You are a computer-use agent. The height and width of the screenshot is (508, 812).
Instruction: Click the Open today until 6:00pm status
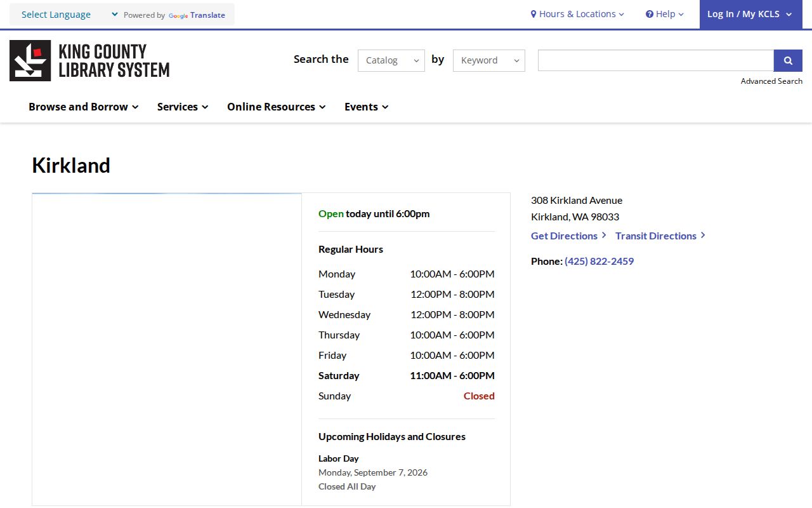click(x=374, y=213)
